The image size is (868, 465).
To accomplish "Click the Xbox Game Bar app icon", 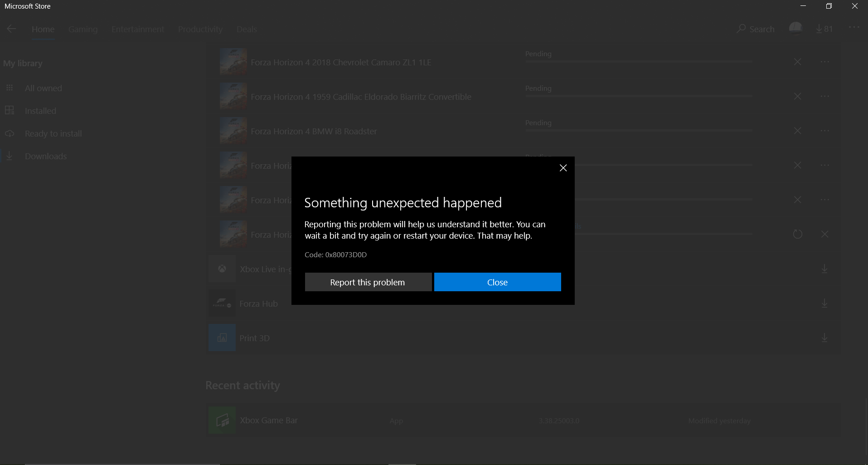I will [222, 420].
